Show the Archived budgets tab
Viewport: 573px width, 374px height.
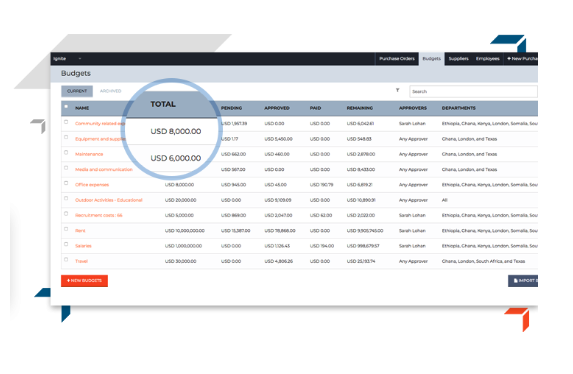point(110,91)
